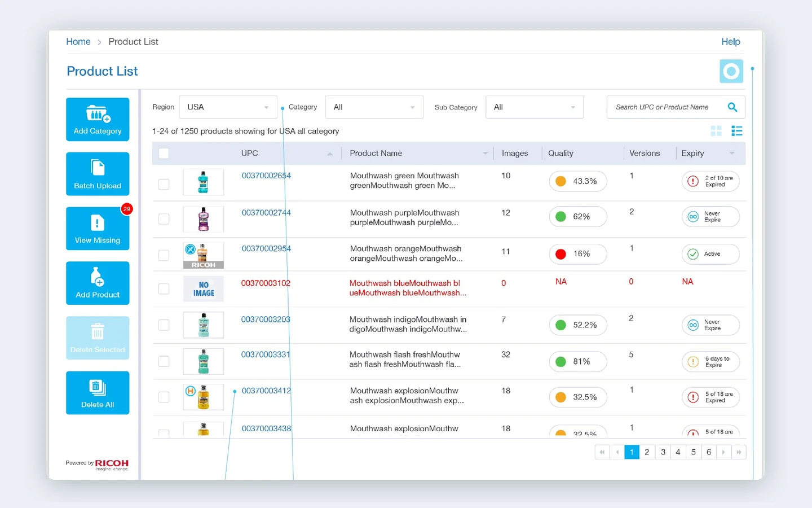Viewport: 812px width, 508px height.
Task: Open the Region dropdown showing USA
Action: tap(228, 107)
